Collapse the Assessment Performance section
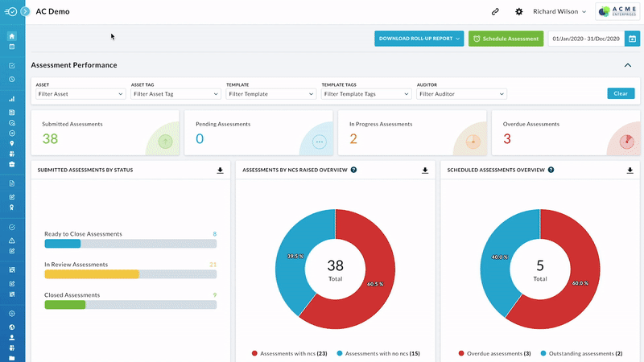The height and width of the screenshot is (362, 644). pos(628,65)
